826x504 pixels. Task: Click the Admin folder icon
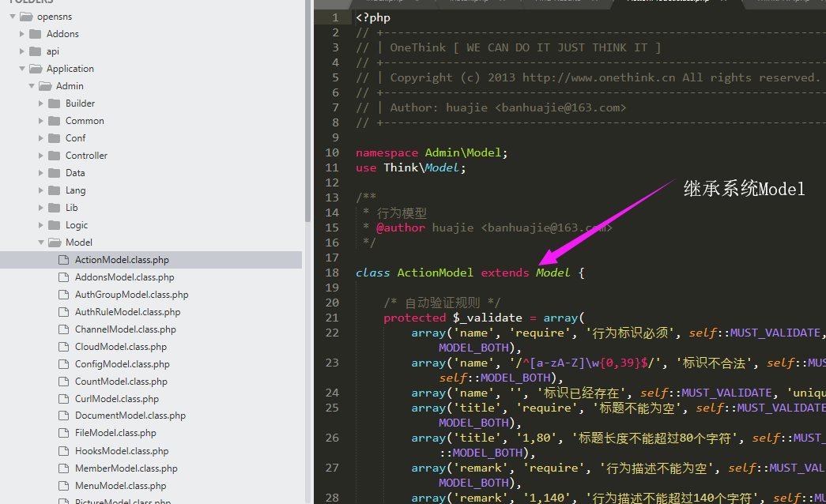[x=45, y=86]
